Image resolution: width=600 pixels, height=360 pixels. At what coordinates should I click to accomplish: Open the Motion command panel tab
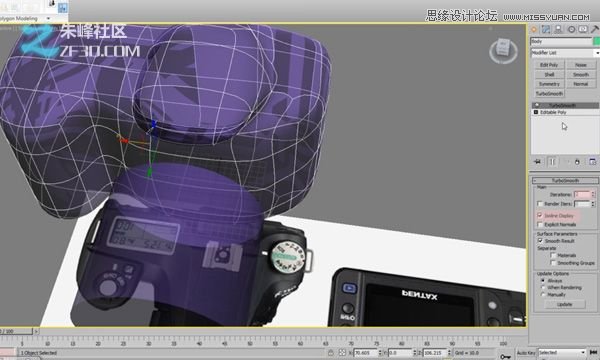coord(571,29)
